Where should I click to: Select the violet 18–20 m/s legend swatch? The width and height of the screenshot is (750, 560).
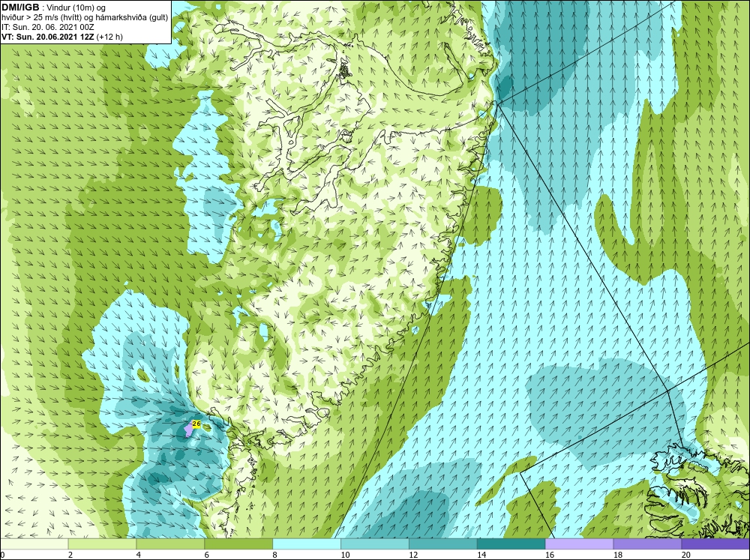tap(647, 544)
